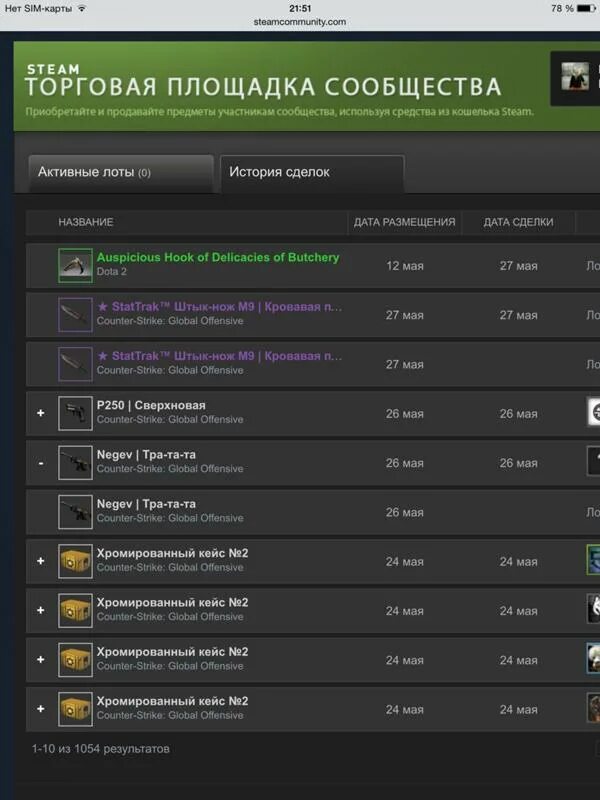The width and height of the screenshot is (600, 800).
Task: Tap the Wi-Fi status icon
Action: (x=82, y=8)
